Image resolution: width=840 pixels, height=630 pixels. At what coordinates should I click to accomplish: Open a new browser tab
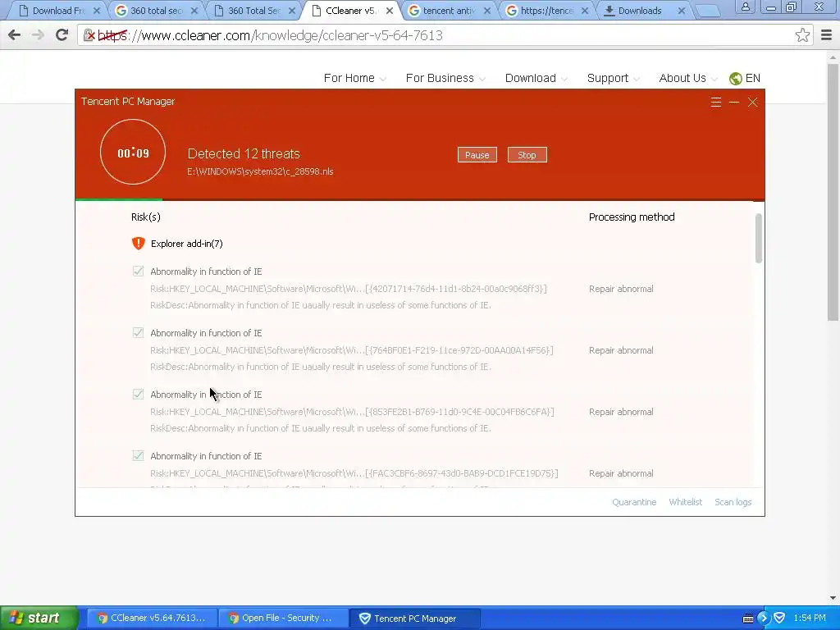708,11
